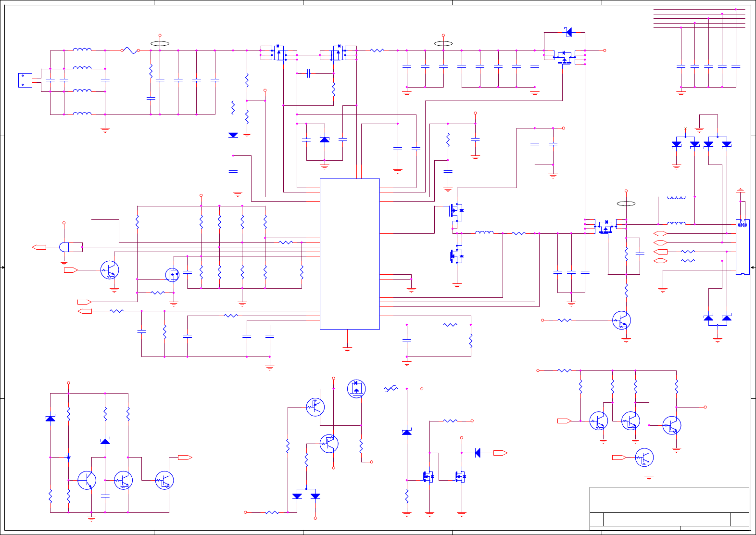Viewport: 756px width, 535px height.
Task: Select the two-pin input connector at far left
Action: click(25, 80)
